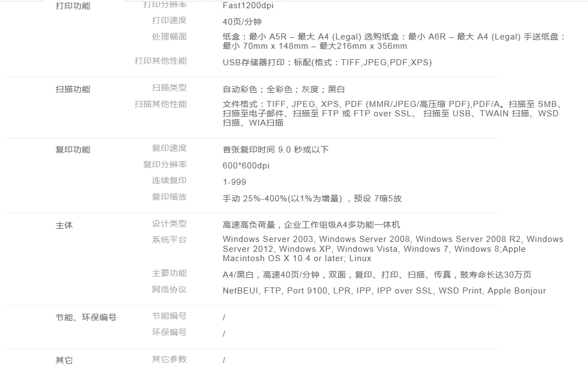The image size is (588, 367).
Task: Select the 复印缩放 label
Action: (169, 197)
